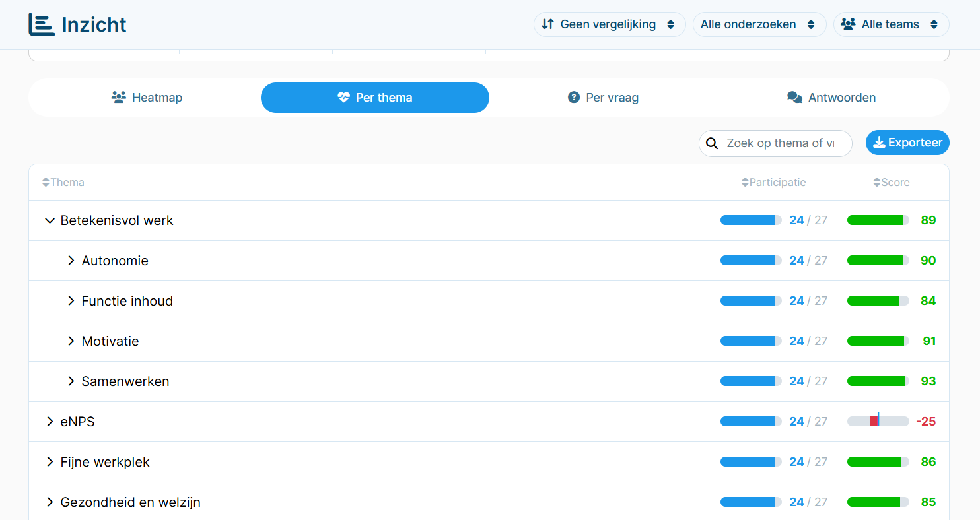Viewport: 980px width, 520px height.
Task: Open the Alle teams dropdown
Action: pyautogui.click(x=892, y=24)
